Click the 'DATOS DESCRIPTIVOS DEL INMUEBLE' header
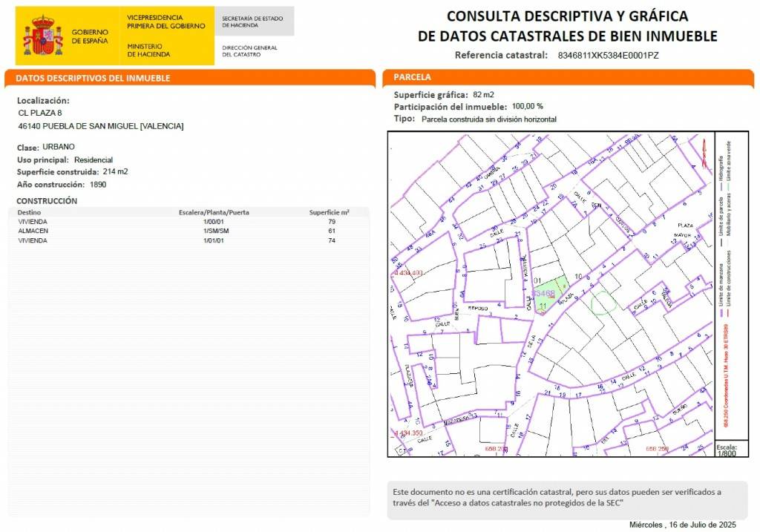Viewport: 760px width, 532px height. 93,78
